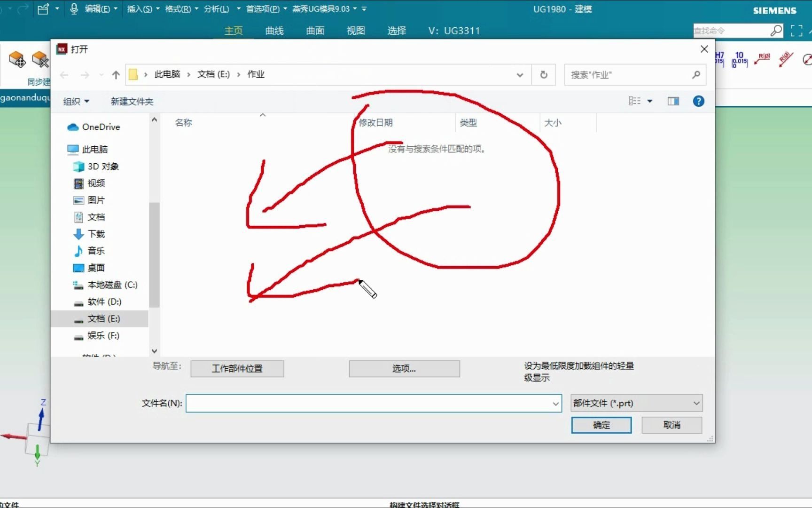Click the 10 0.015 dimension tolerance icon
This screenshot has width=812, height=508.
click(740, 59)
